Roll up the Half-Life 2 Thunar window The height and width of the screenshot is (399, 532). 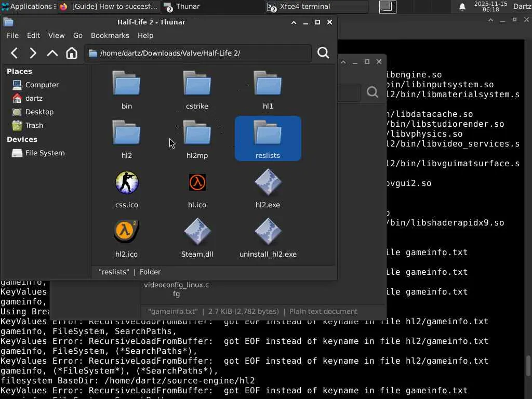pos(294,22)
